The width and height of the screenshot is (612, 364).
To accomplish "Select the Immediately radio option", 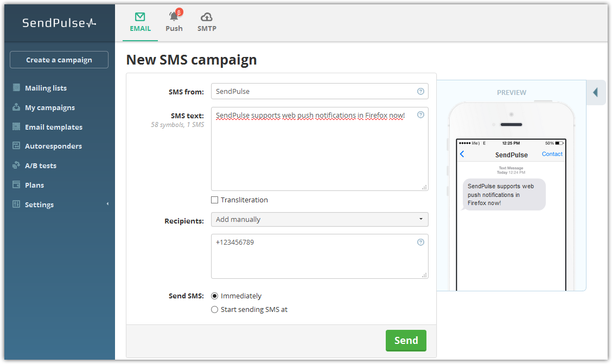I will pos(215,296).
